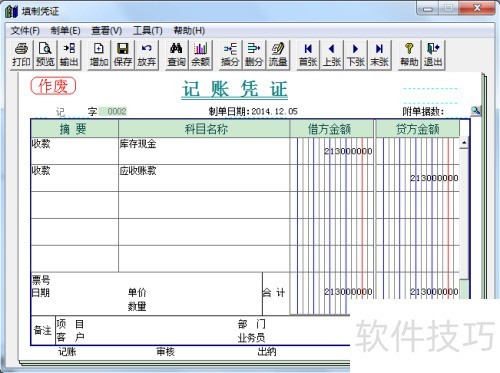Open the 制单(E) menu
Viewport: 500px width, 373px height.
(65, 31)
